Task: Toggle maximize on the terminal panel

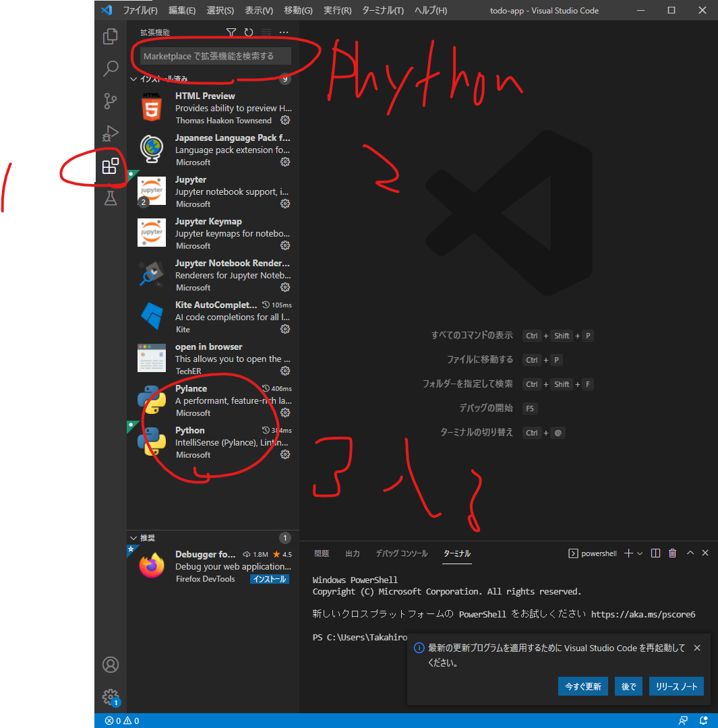Action: tap(690, 553)
